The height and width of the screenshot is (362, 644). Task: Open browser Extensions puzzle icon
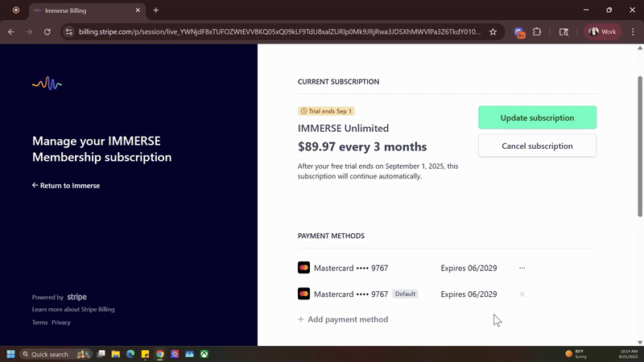tap(537, 32)
